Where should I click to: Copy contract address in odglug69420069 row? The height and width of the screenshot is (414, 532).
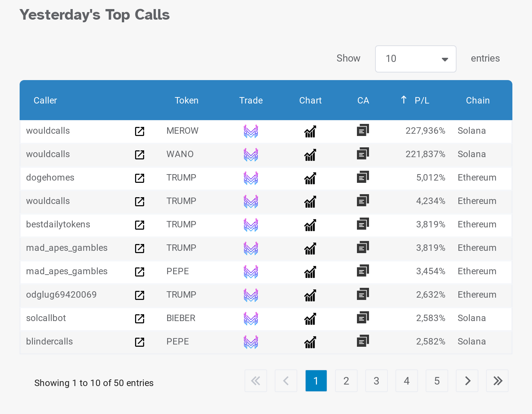pyautogui.click(x=363, y=294)
